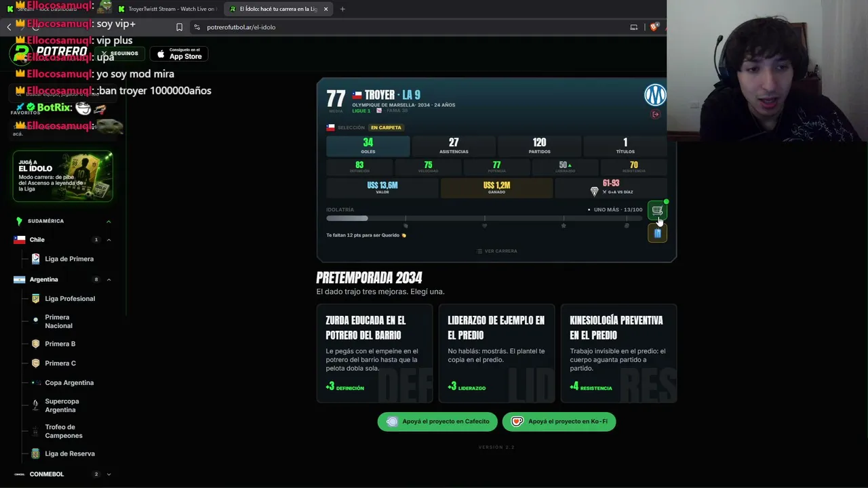Click the Chile flag icon in sidebar
This screenshot has width=868, height=488.
20,240
